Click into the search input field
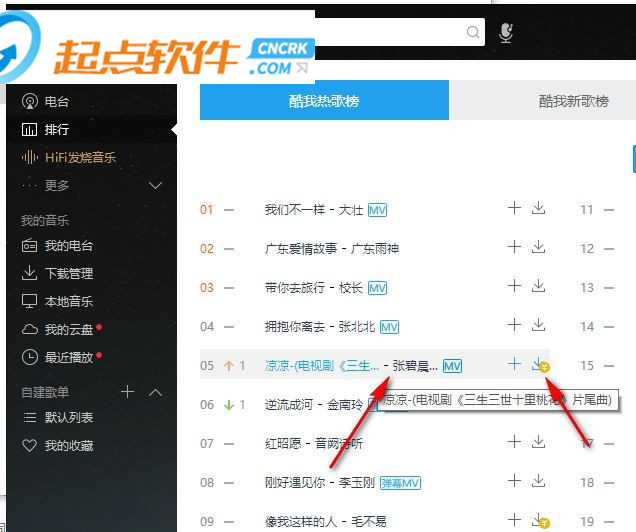636x532 pixels. click(x=389, y=32)
